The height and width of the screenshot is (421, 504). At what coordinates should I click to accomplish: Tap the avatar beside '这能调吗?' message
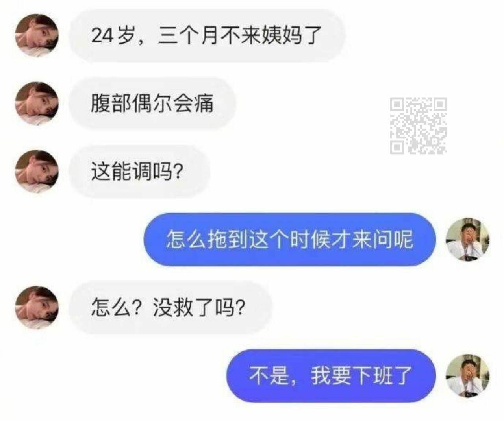[x=36, y=172]
